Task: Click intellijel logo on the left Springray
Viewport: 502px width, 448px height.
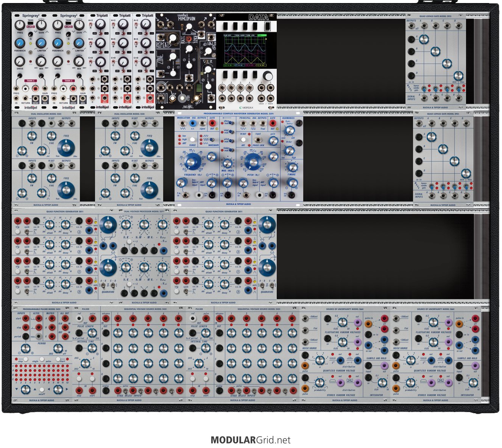Action: click(30, 107)
